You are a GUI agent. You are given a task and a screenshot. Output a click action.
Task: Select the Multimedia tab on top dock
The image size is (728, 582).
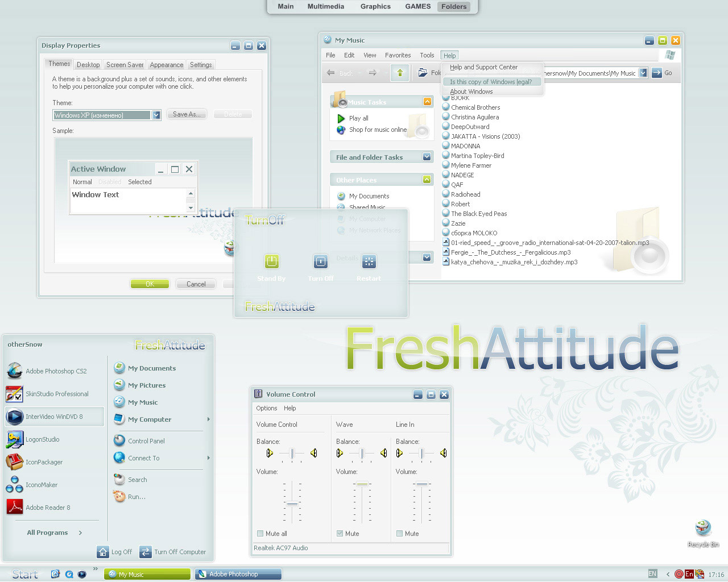tap(326, 7)
